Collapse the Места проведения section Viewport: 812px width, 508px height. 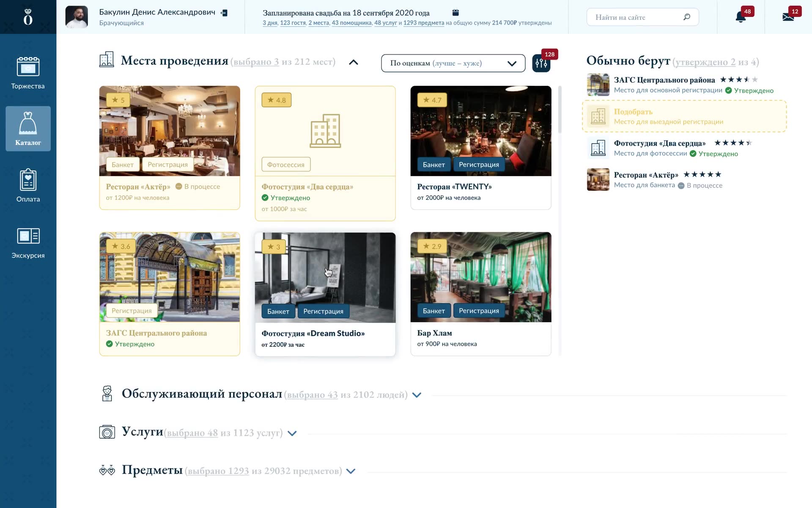(x=354, y=62)
